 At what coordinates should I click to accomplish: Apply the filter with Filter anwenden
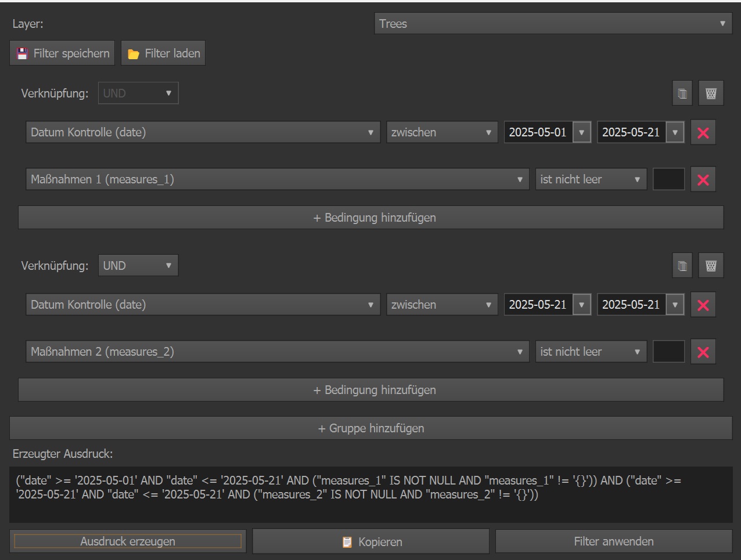point(613,541)
